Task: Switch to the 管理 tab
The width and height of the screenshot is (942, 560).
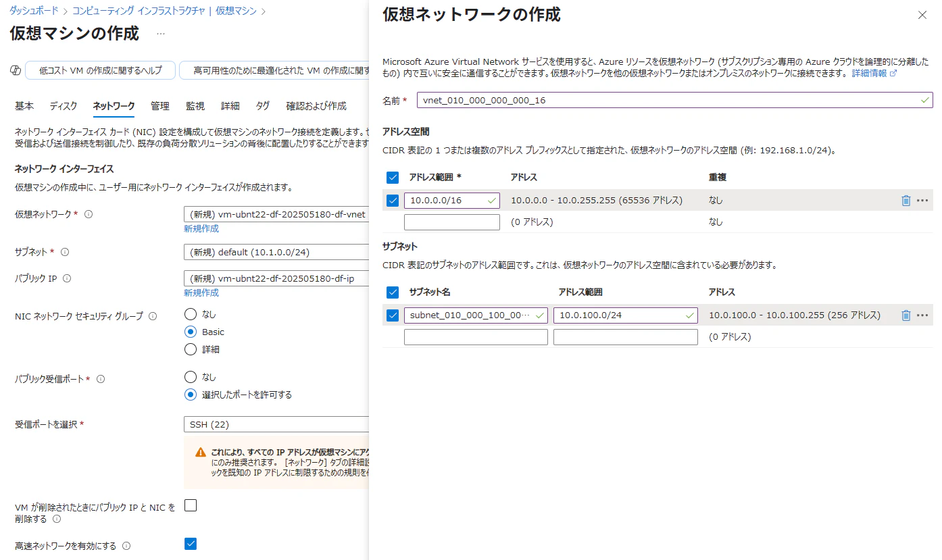Action: click(160, 106)
